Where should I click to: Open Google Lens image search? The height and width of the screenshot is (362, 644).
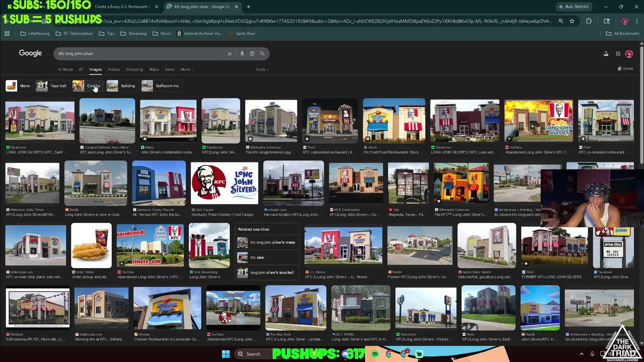[252, 54]
